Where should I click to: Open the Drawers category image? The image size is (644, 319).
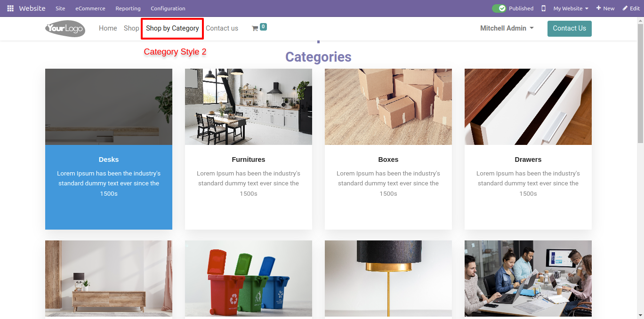[x=528, y=107]
